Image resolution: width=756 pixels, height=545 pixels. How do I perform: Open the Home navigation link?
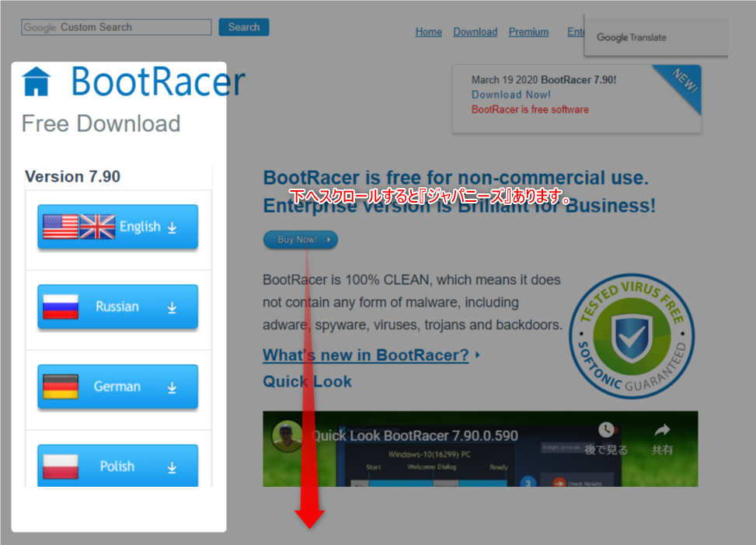tap(429, 32)
